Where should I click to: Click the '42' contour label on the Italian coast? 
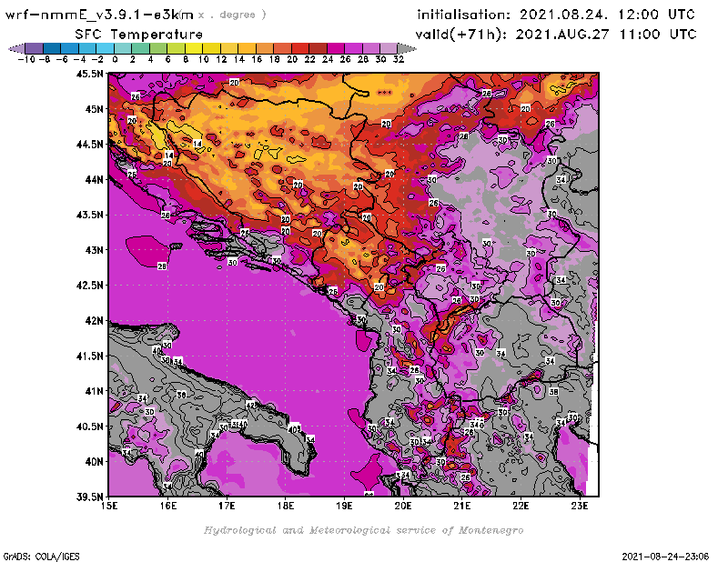point(251,405)
